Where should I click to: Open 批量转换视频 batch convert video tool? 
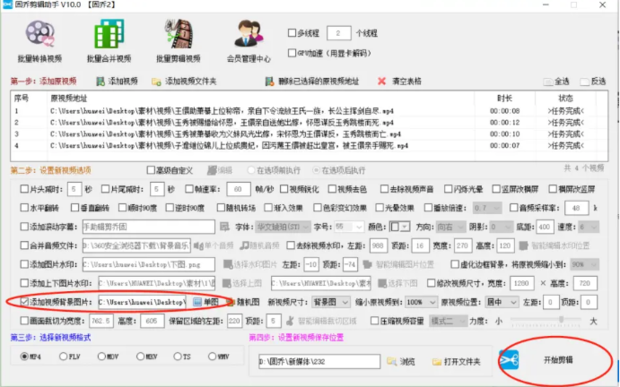point(40,41)
